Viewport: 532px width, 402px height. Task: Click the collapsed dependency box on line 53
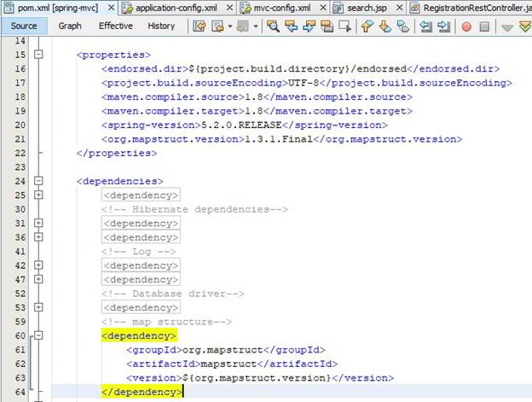(x=141, y=307)
